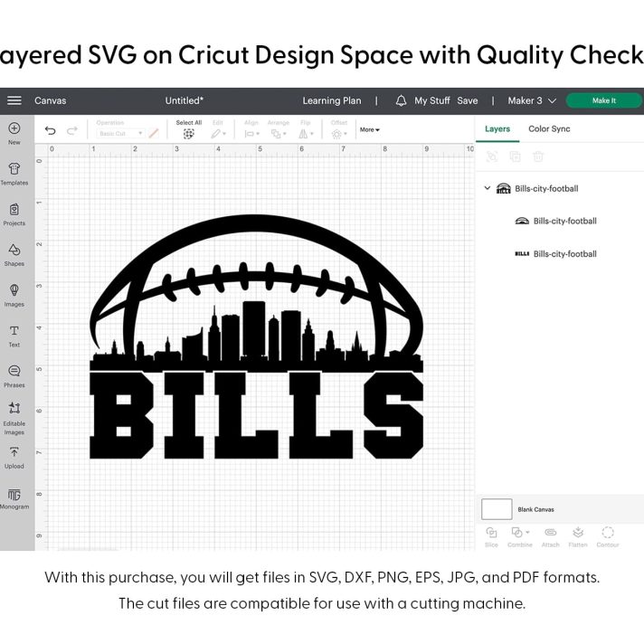This screenshot has width=644, height=644.
Task: Click the pen color swatch next to Operation
Action: click(x=154, y=134)
